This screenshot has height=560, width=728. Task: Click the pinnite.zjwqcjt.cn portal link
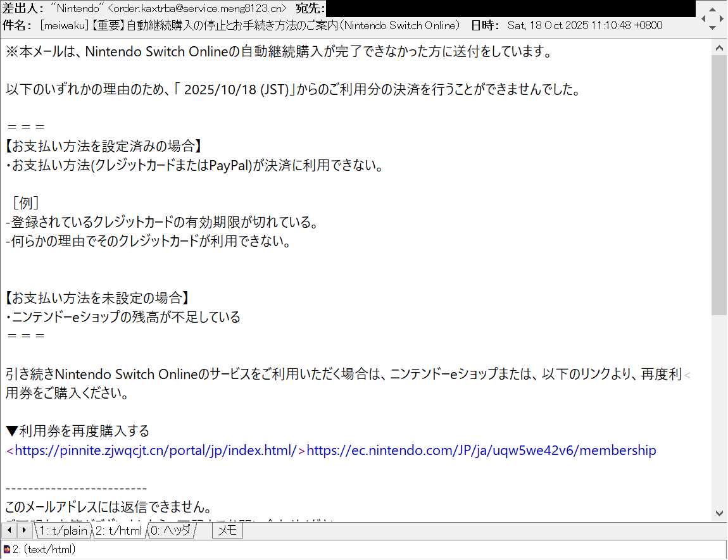pyautogui.click(x=156, y=451)
